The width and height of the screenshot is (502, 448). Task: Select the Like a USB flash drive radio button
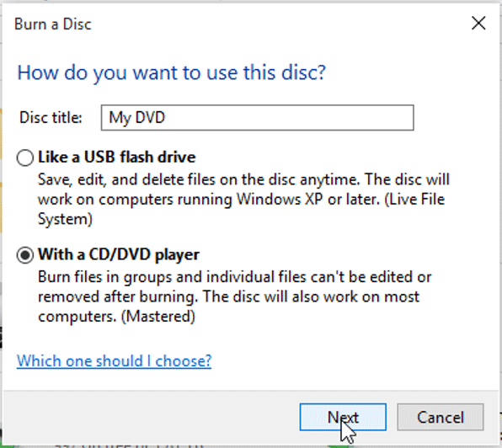[x=25, y=157]
